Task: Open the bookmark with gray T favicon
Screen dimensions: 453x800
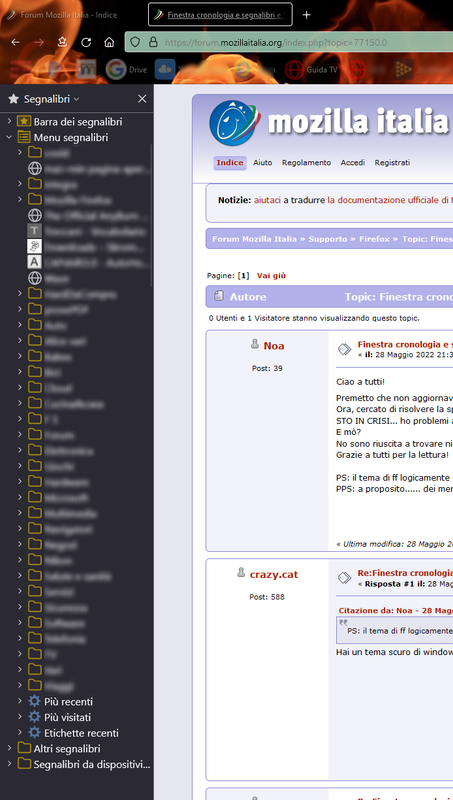Action: 34,231
